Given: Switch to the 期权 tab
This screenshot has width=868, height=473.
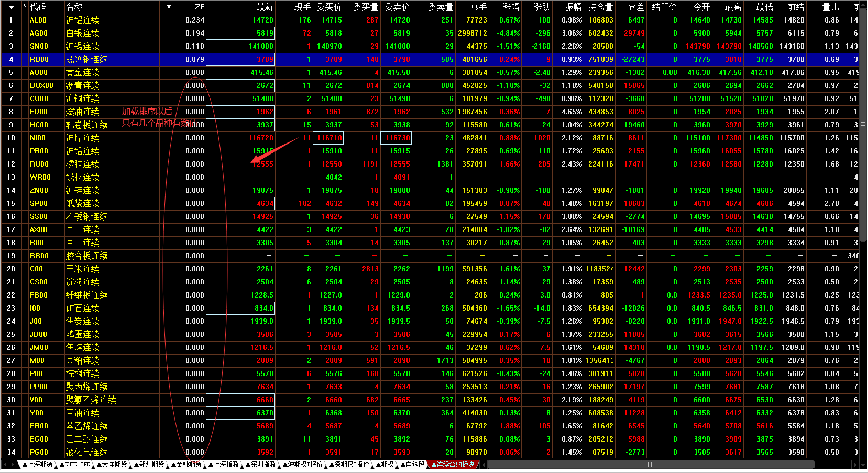Looking at the screenshot, I should (384, 464).
